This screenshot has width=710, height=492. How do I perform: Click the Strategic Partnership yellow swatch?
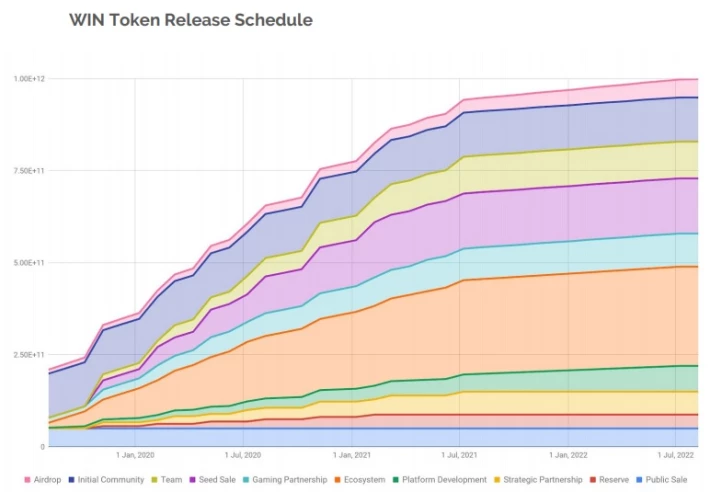[x=497, y=480]
